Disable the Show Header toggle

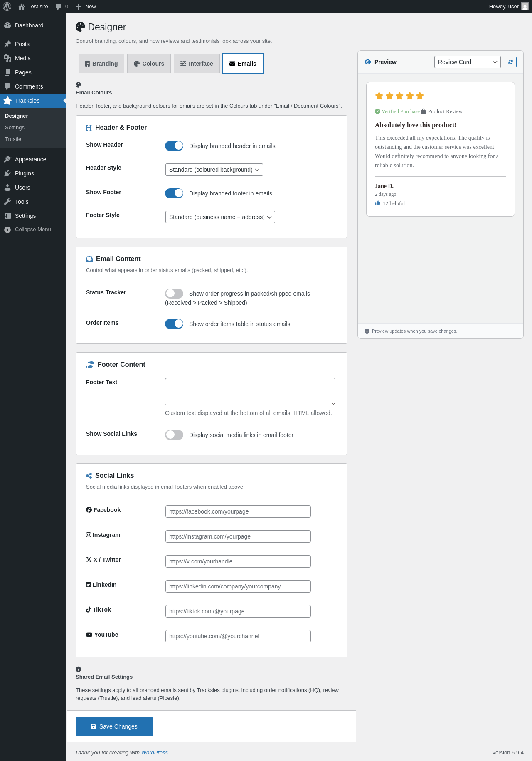(x=174, y=146)
